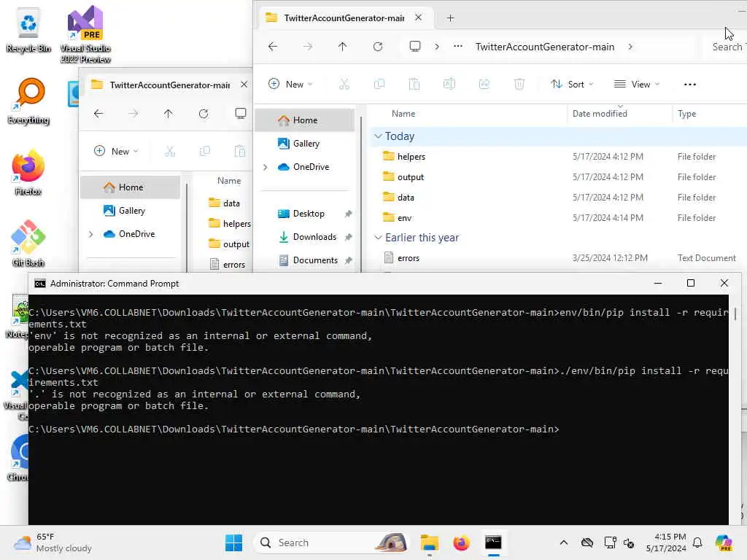This screenshot has height=560, width=747.
Task: Go back in the rear Explorer window
Action: coord(98,113)
